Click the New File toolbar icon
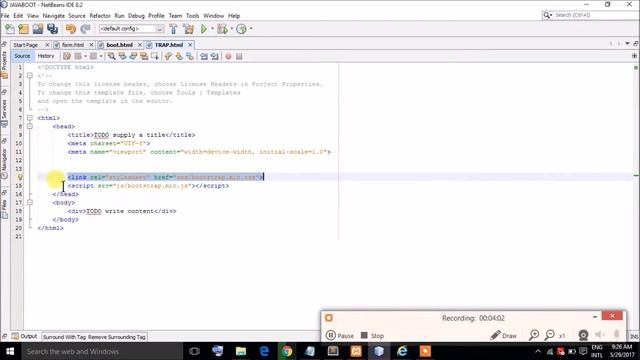Screen dimensions: 640x360 (x=9, y=29)
